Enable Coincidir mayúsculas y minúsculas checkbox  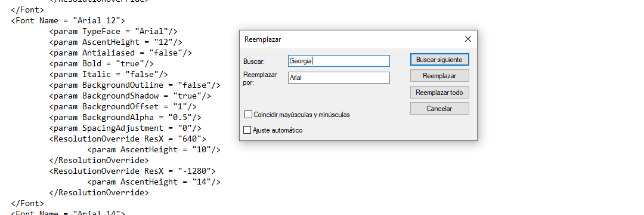click(247, 115)
